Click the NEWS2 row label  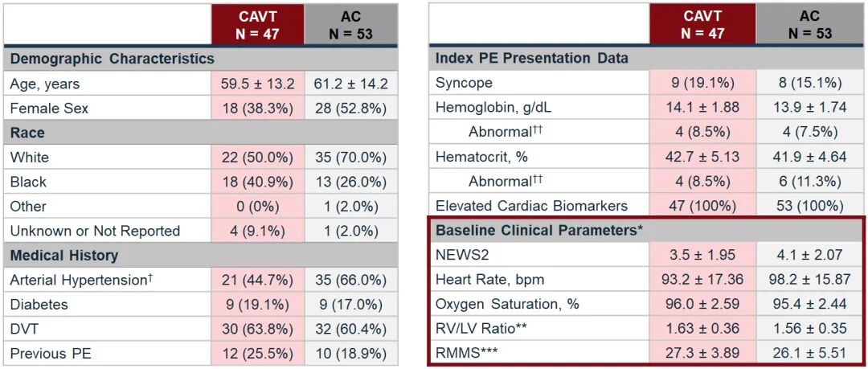click(x=461, y=255)
